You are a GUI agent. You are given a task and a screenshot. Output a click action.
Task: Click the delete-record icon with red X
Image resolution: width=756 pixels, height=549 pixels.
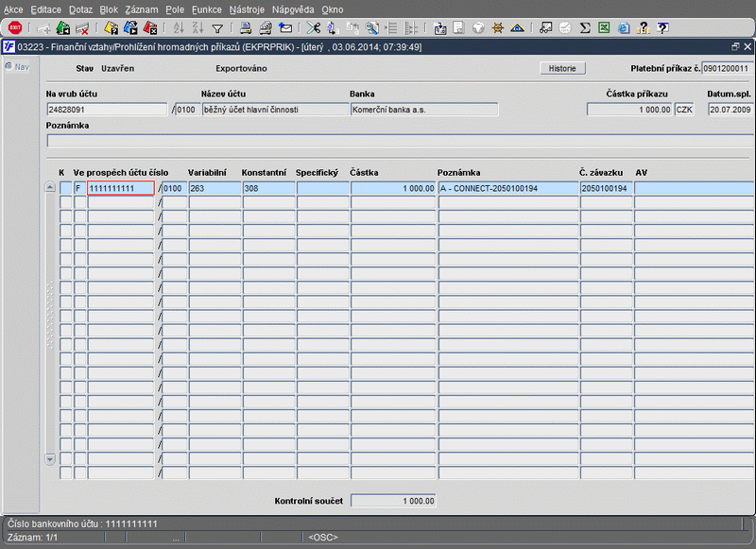click(x=82, y=28)
